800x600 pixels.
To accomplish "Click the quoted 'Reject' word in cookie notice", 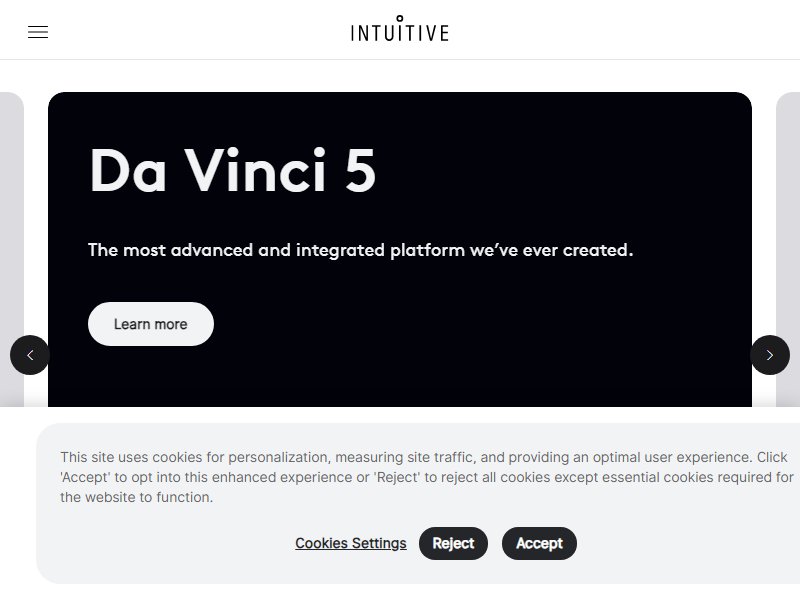I will click(397, 477).
